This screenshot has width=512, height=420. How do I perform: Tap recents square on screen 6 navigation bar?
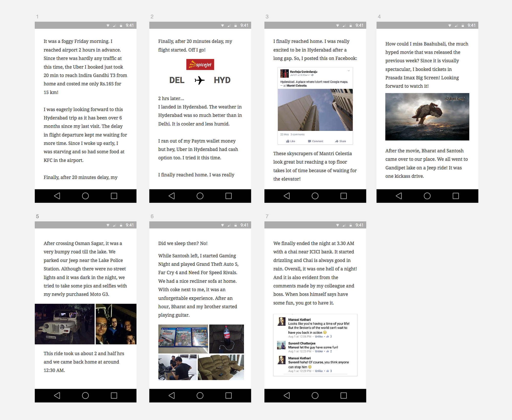coord(228,396)
